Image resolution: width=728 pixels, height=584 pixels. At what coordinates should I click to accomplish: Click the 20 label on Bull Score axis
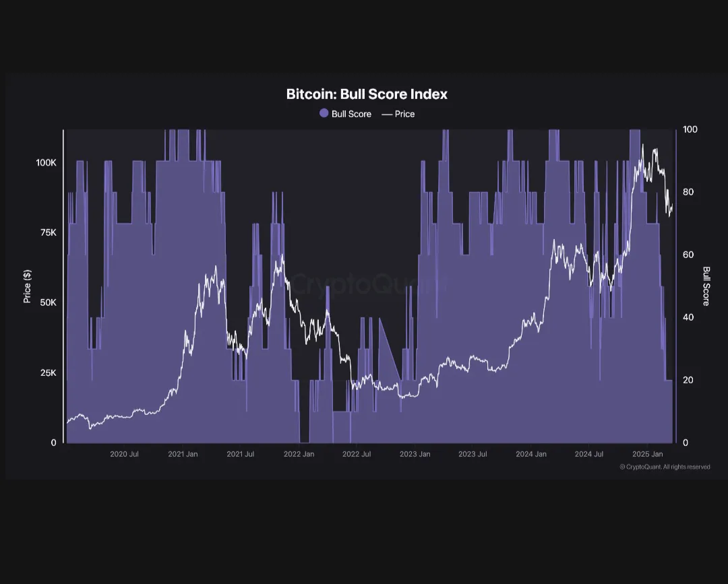(x=688, y=380)
